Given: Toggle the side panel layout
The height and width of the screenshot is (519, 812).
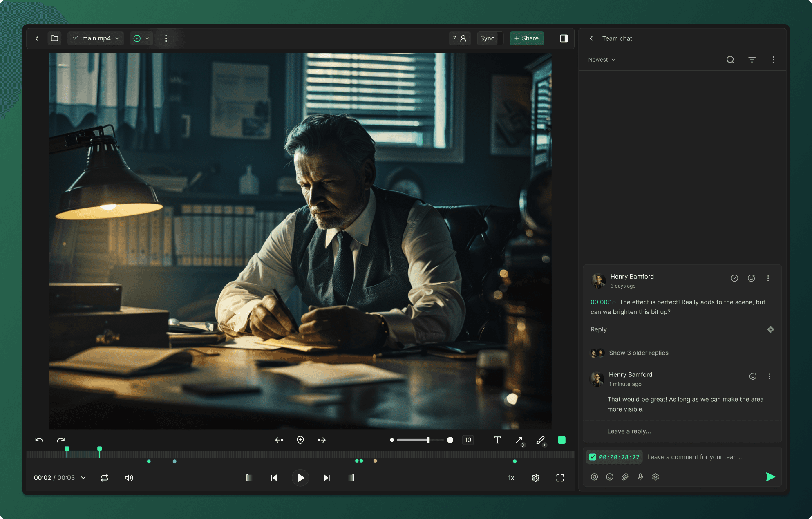Looking at the screenshot, I should (x=564, y=38).
